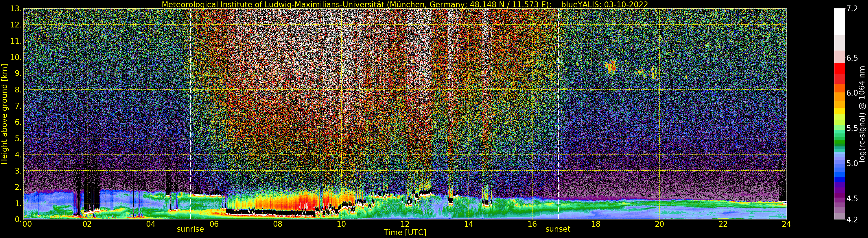
Task: Click the time axis tick '18'
Action: click(596, 224)
